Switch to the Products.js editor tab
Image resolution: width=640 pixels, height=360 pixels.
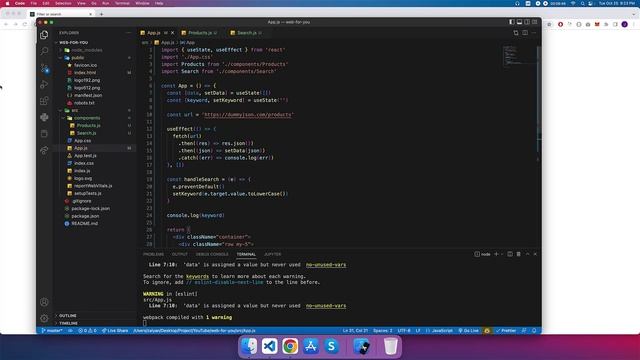point(200,33)
